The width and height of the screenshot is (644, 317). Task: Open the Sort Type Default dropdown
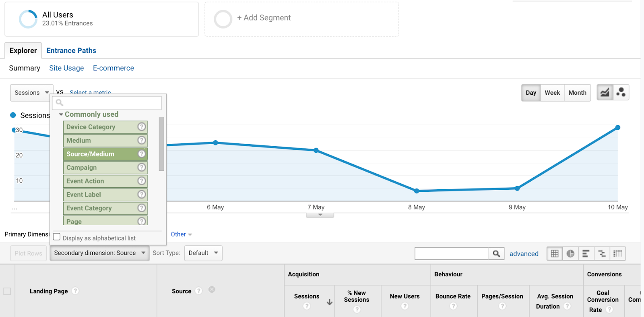[x=203, y=253]
